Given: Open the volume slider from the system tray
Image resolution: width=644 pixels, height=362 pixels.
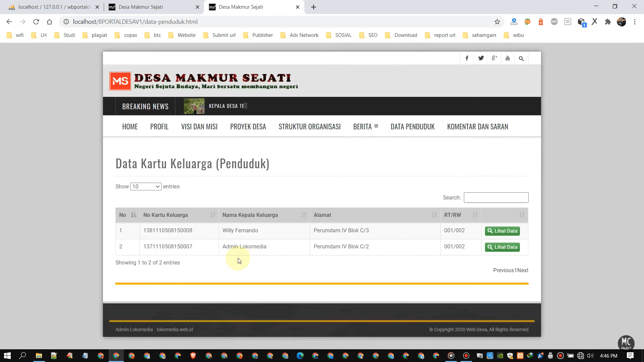Looking at the screenshot, I should 589,356.
